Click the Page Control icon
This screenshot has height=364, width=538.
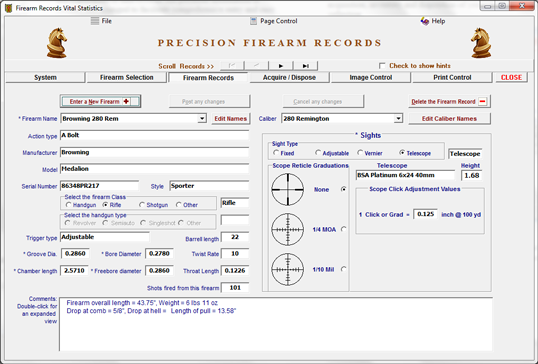tap(253, 21)
